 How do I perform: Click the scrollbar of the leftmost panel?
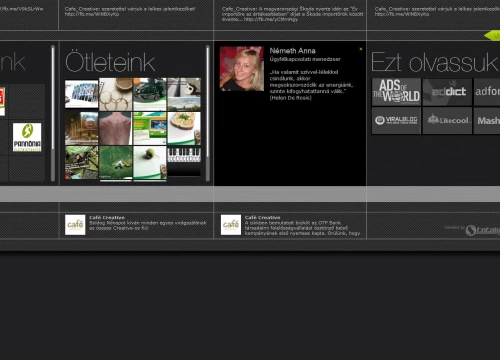click(x=53, y=113)
